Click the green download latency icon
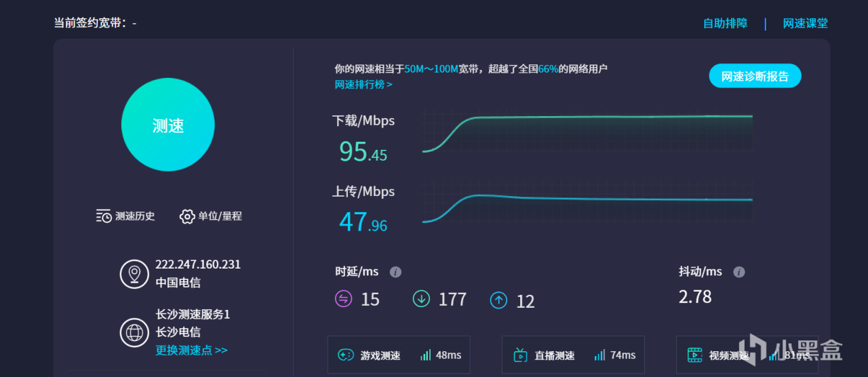The image size is (868, 377). (421, 299)
